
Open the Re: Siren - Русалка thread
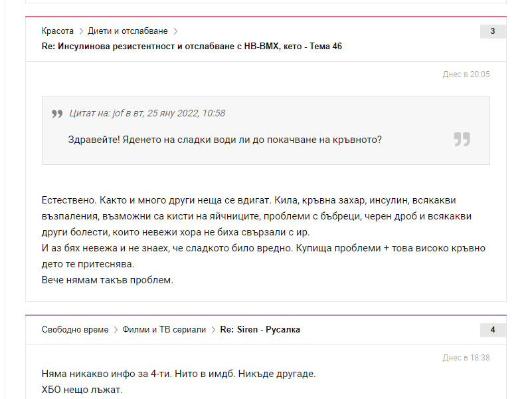[260, 330]
